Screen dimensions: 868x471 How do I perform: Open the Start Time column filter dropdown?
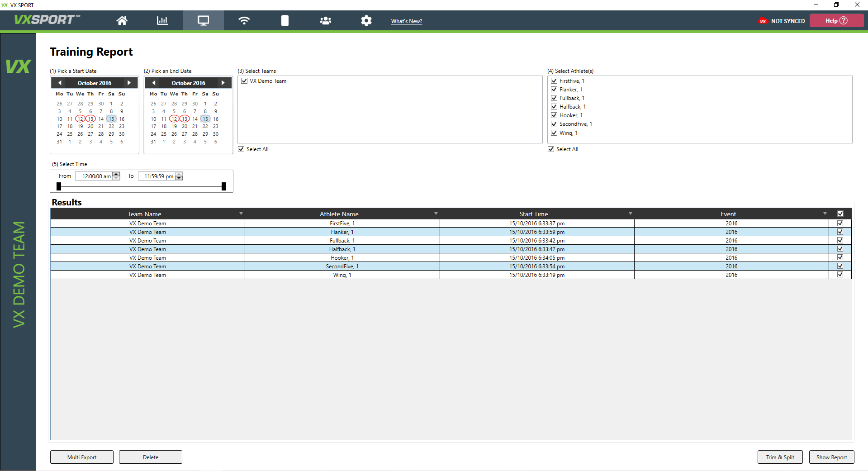pyautogui.click(x=631, y=214)
